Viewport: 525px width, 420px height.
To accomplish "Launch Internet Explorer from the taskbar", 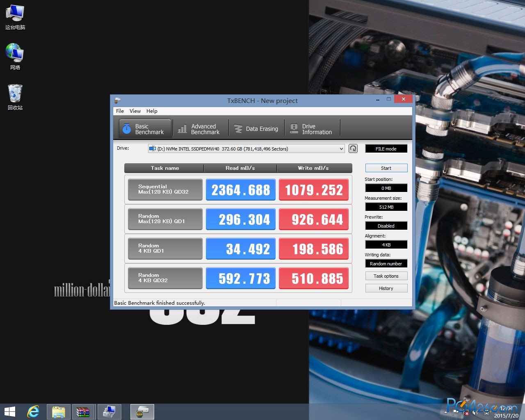I will click(33, 411).
